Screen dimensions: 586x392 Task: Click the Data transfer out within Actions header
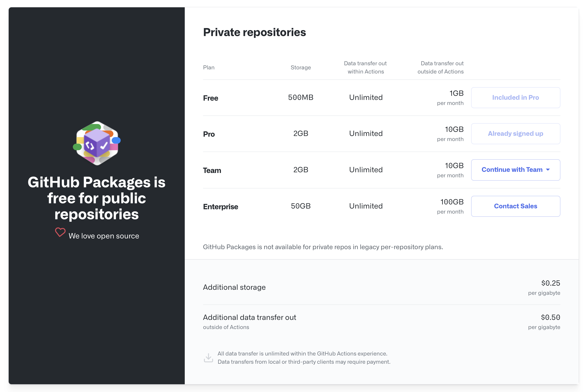(x=366, y=68)
